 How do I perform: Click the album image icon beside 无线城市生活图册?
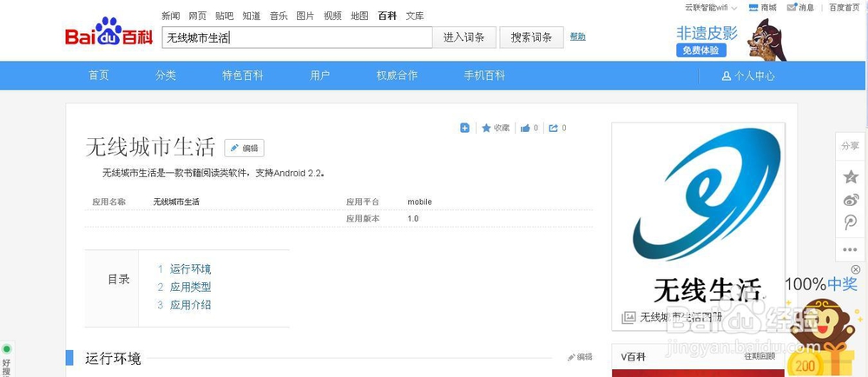coord(628,317)
